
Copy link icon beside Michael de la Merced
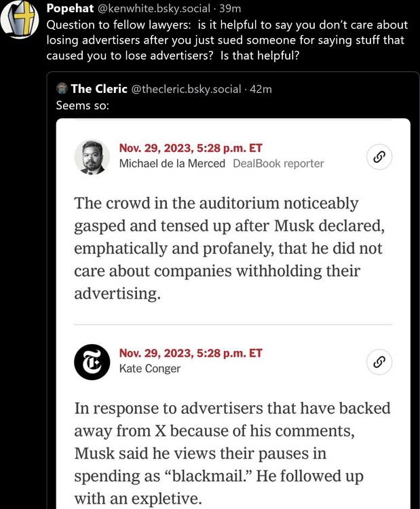click(379, 157)
